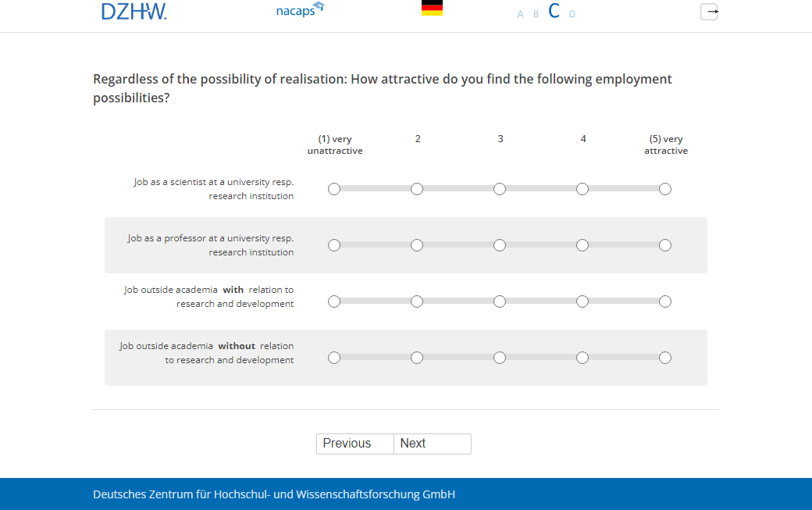This screenshot has height=510, width=812.
Task: Select font size D
Action: (572, 14)
